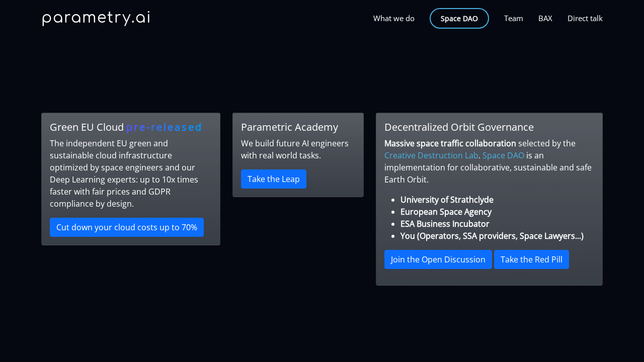Select the Green EU Cloud card heading

(87, 127)
